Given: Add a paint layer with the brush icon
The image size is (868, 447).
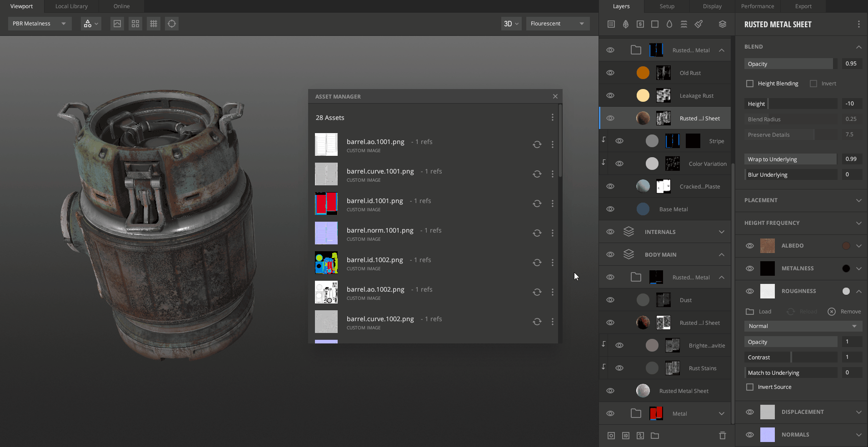Looking at the screenshot, I should point(698,24).
